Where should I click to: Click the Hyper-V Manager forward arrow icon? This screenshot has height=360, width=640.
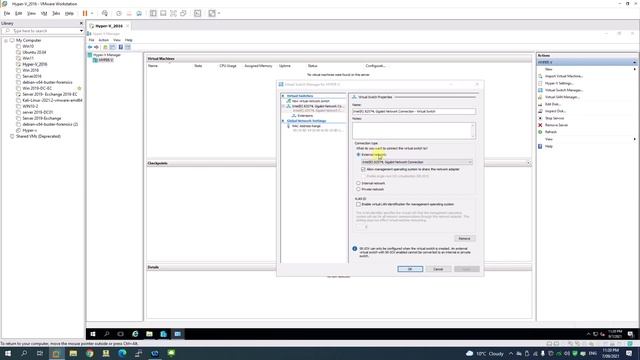[x=96, y=47]
